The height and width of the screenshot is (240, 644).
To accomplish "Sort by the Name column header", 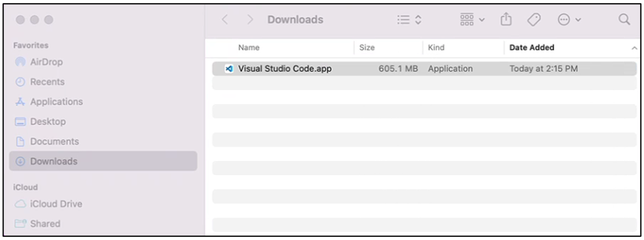I will (x=249, y=48).
